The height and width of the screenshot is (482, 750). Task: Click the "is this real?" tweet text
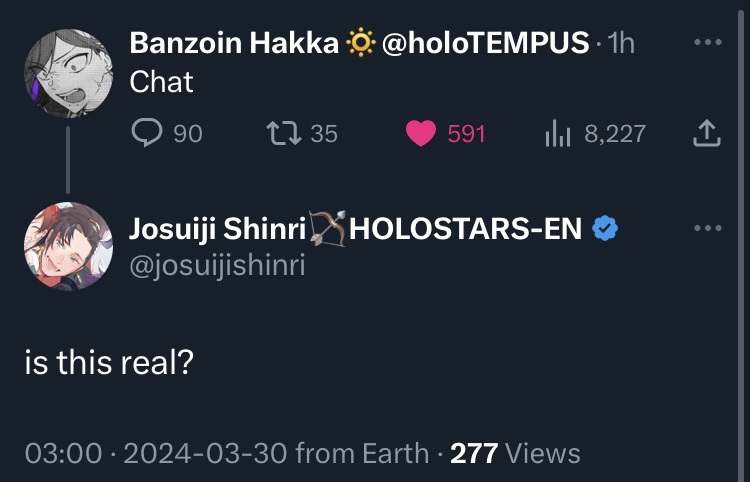pos(108,361)
